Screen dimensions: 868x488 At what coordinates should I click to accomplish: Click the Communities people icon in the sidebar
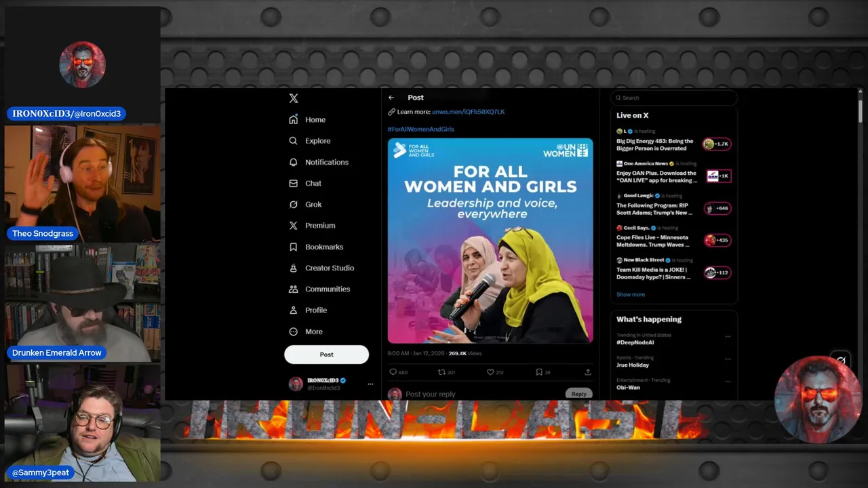(x=294, y=289)
